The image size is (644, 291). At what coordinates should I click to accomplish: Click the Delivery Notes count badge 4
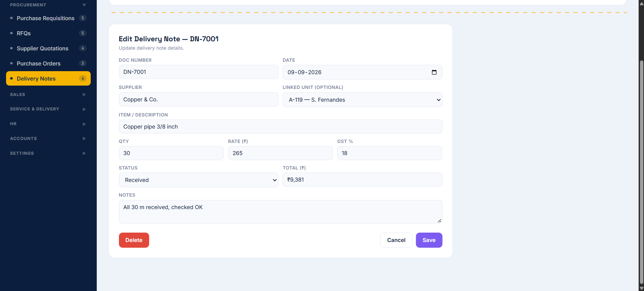[83, 79]
